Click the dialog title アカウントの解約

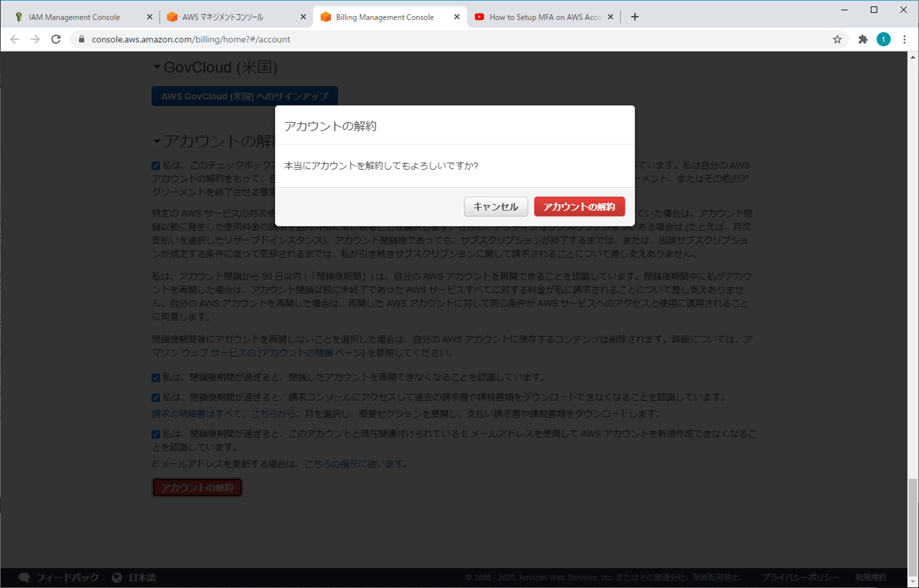click(331, 126)
